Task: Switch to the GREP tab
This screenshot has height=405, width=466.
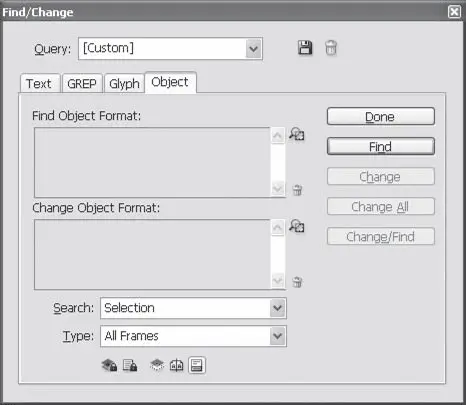Action: click(82, 83)
